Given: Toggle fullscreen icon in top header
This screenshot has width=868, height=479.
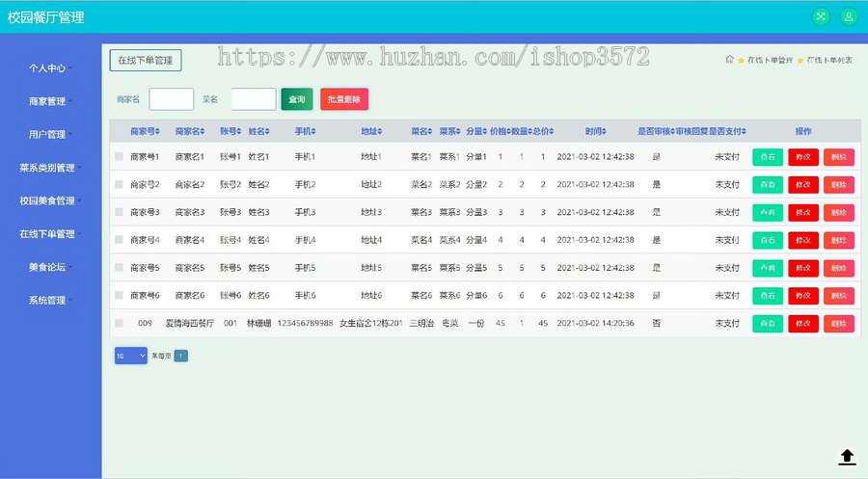Looking at the screenshot, I should 821,16.
